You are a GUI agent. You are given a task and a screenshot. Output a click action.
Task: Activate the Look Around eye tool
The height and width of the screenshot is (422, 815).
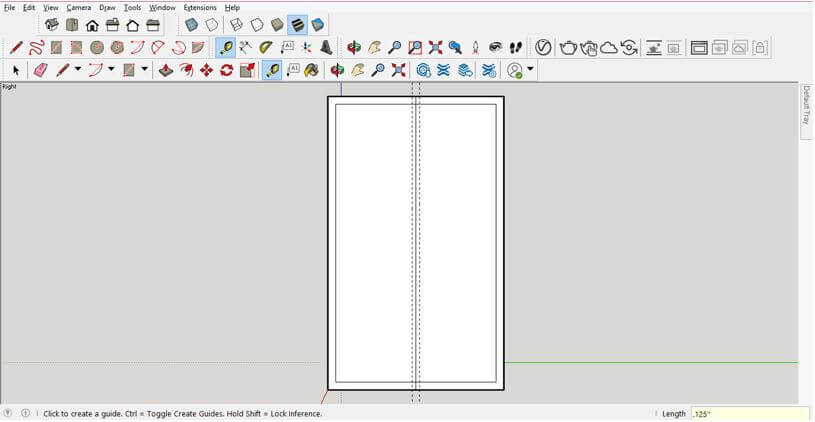pyautogui.click(x=496, y=48)
